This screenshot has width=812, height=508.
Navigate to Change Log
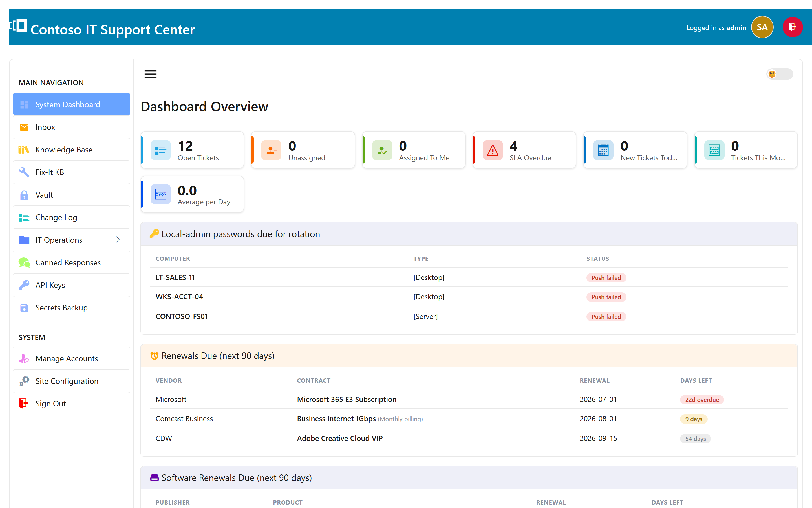tap(71, 217)
